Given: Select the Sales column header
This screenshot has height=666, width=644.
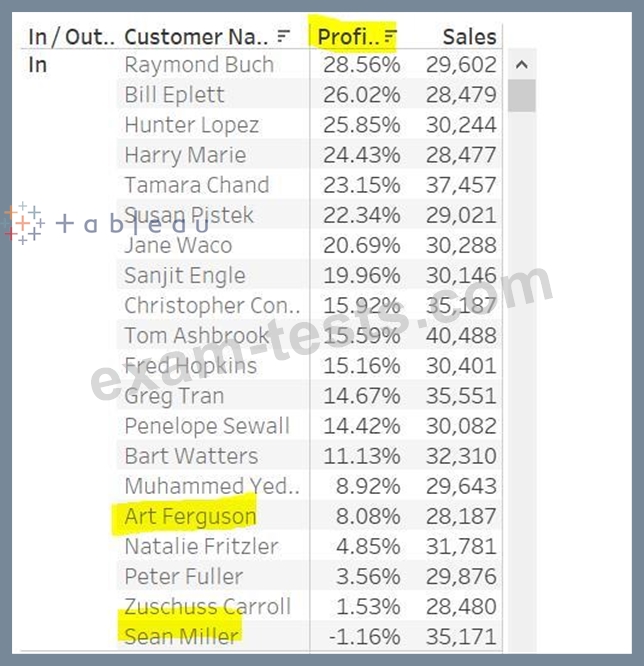Looking at the screenshot, I should [x=469, y=37].
